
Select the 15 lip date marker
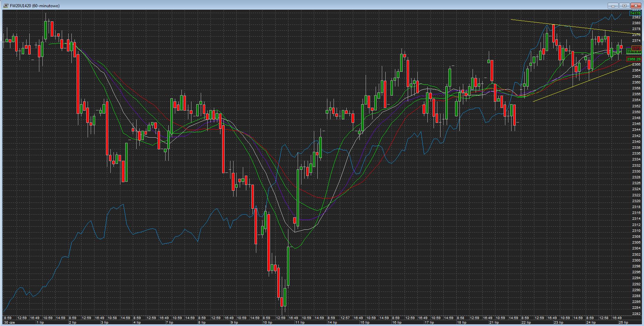365,323
